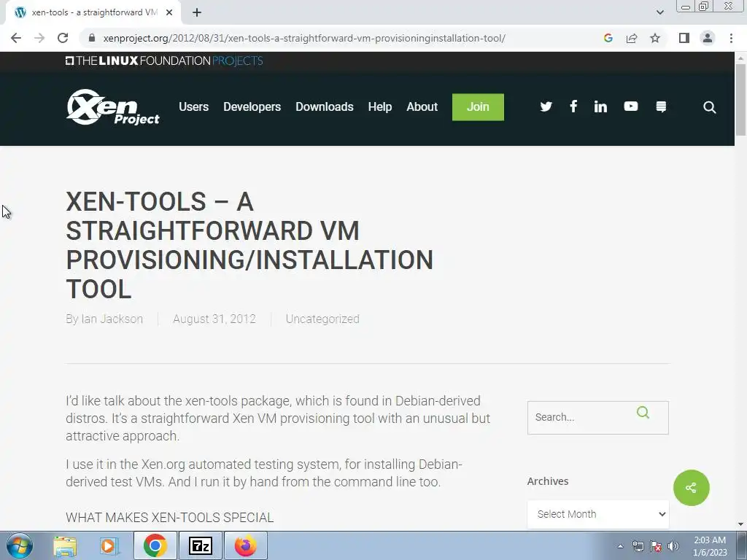The width and height of the screenshot is (747, 560).
Task: Click the page vertical scrollbar thumb
Action: click(x=740, y=99)
